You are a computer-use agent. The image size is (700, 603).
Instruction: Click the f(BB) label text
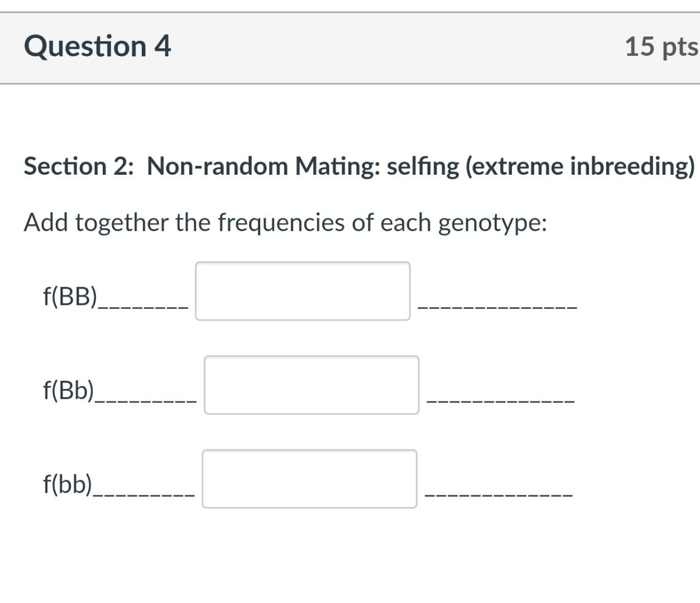click(x=69, y=296)
